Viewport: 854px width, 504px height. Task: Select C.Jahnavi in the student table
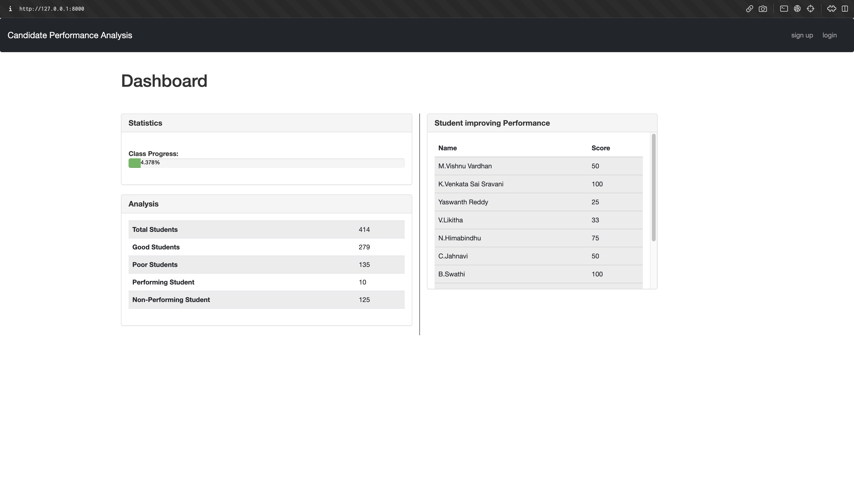[453, 256]
